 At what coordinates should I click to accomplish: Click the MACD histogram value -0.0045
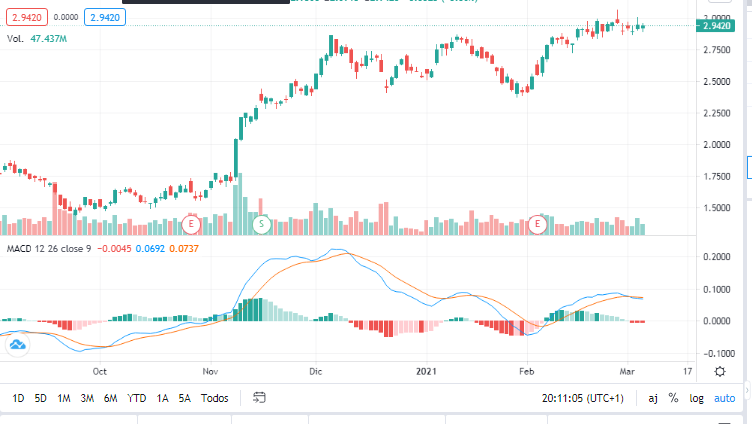click(114, 248)
